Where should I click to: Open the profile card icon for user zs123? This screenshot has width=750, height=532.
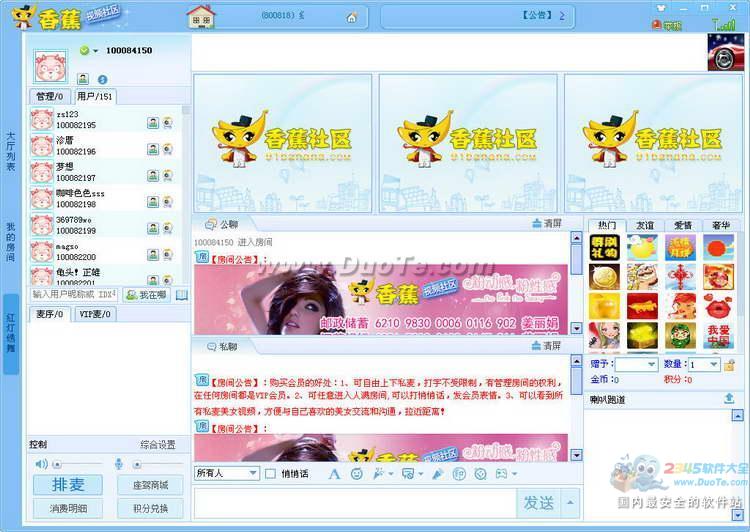pos(153,123)
